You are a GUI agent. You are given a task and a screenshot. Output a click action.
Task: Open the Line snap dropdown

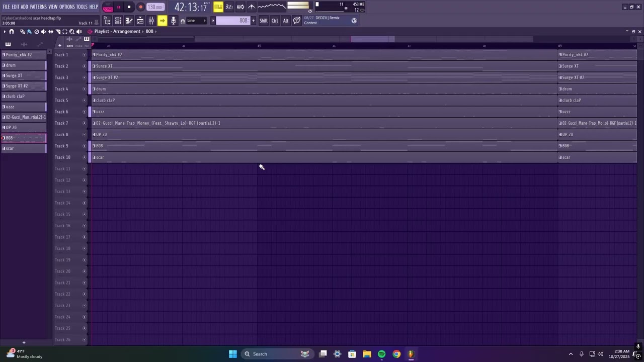click(196, 21)
